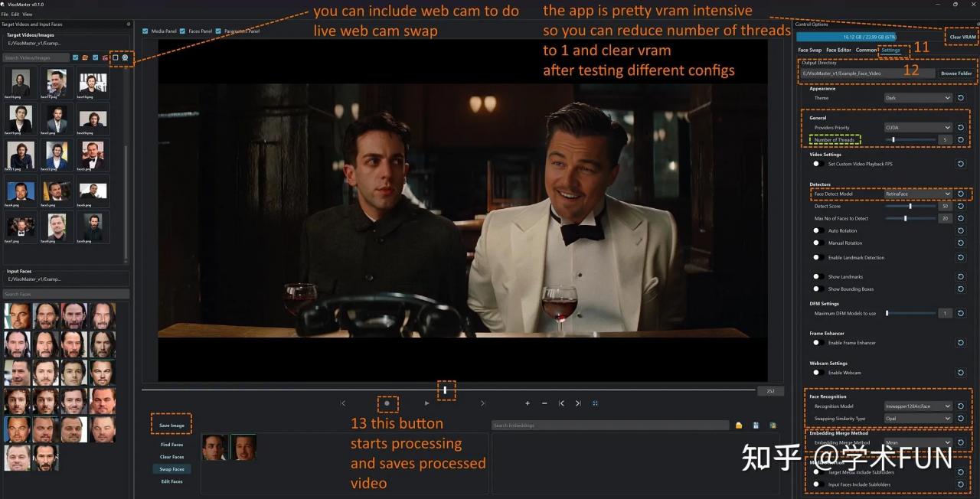Reset Max No of Faces to Detect
Image resolution: width=980 pixels, height=499 pixels.
click(x=960, y=218)
